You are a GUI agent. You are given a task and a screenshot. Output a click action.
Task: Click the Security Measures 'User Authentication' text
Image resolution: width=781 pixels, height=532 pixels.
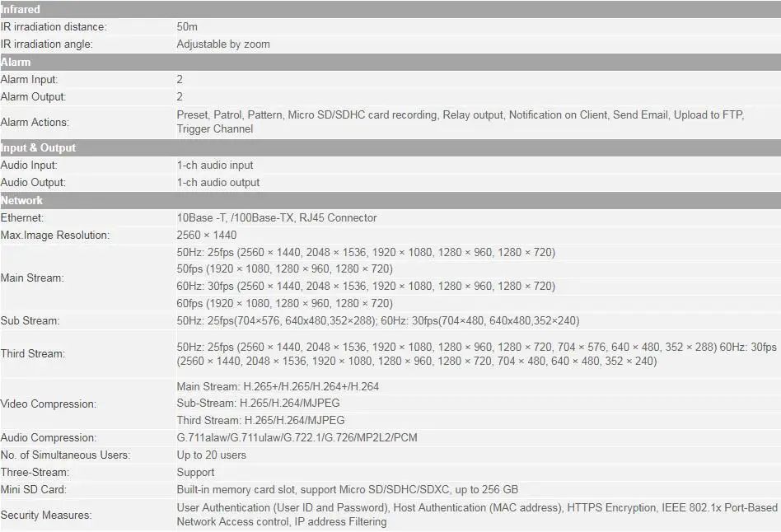477,515
